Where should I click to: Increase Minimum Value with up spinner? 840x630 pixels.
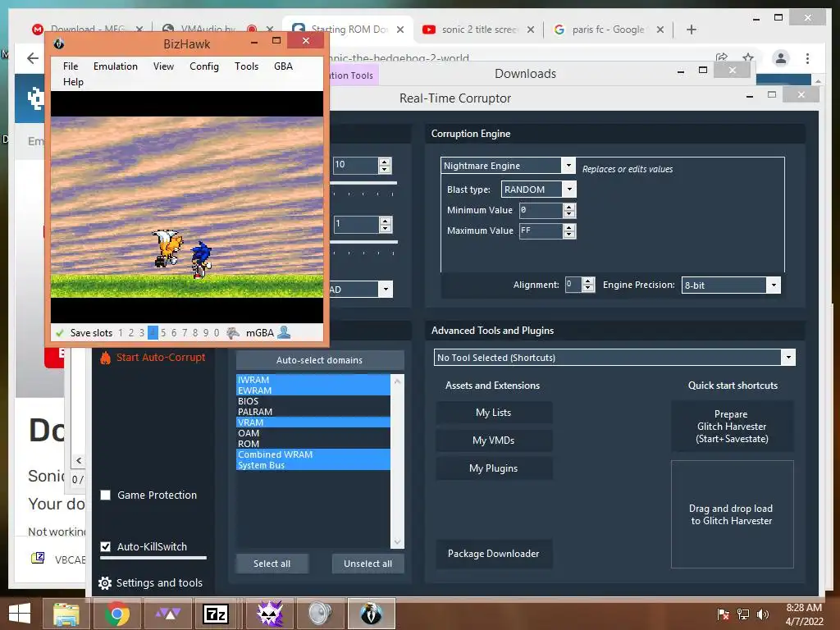pyautogui.click(x=569, y=207)
